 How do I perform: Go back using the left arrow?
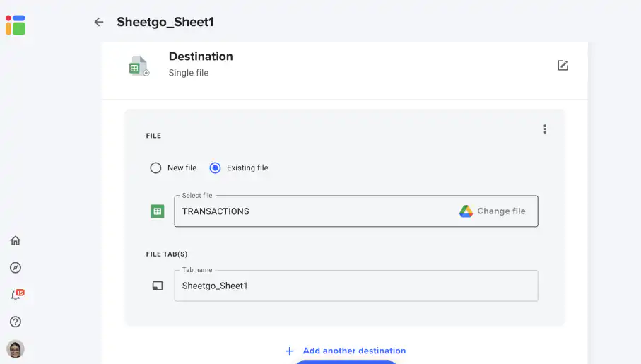pyautogui.click(x=99, y=22)
